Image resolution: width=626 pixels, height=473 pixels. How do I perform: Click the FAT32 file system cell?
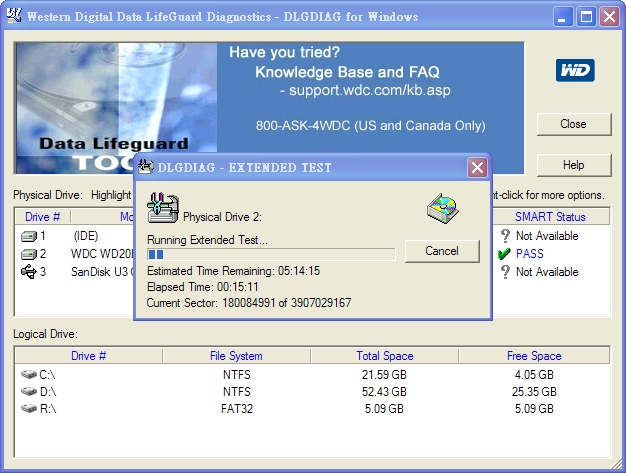click(x=237, y=409)
